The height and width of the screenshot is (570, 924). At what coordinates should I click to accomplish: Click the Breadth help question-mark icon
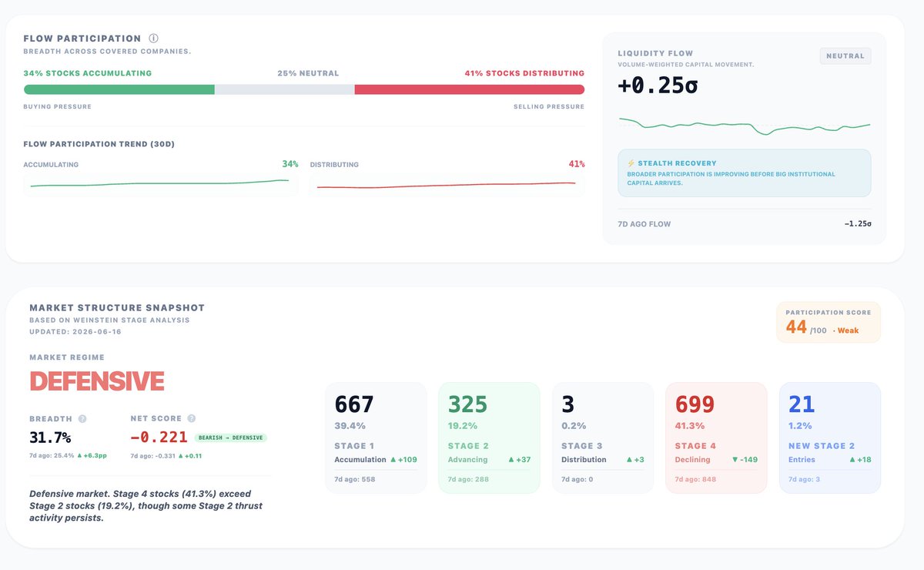[x=82, y=419]
